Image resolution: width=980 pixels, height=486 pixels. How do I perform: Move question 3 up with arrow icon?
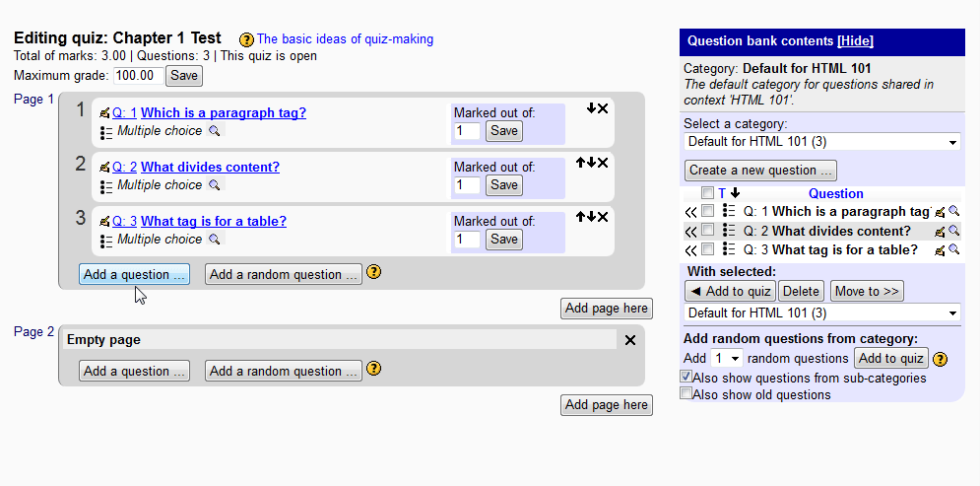[x=581, y=217]
